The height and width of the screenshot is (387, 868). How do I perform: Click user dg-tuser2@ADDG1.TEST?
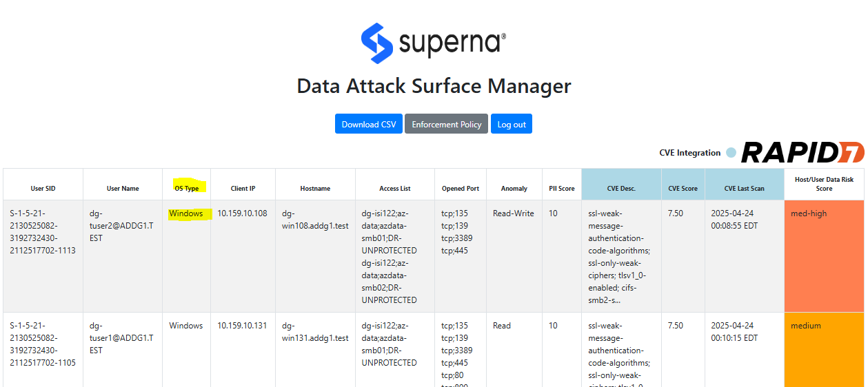(121, 226)
